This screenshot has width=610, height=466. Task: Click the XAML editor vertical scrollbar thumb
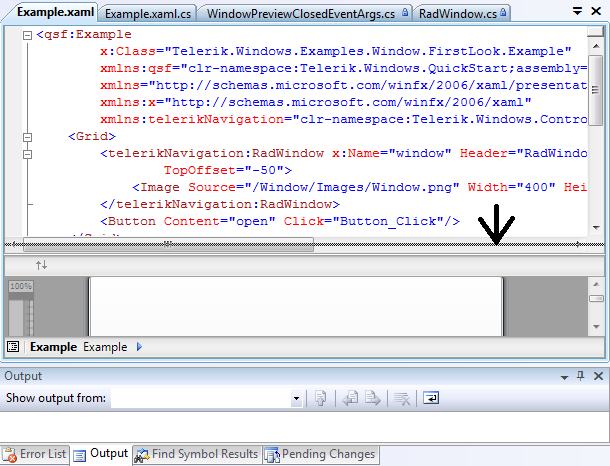(596, 90)
